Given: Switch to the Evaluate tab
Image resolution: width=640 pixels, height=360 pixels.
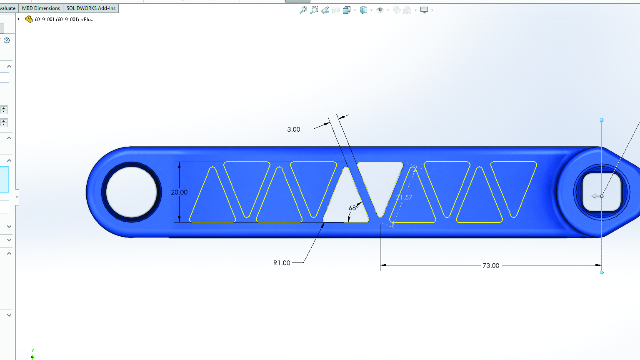Looking at the screenshot, I should 8,8.
